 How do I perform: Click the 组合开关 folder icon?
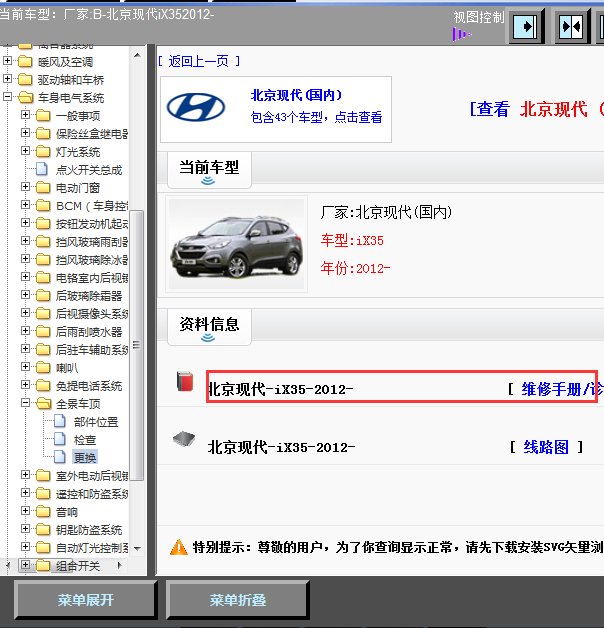tap(43, 566)
